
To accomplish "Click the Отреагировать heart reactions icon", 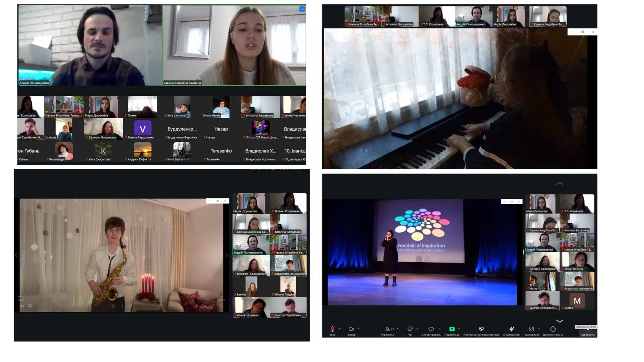I will tap(431, 329).
